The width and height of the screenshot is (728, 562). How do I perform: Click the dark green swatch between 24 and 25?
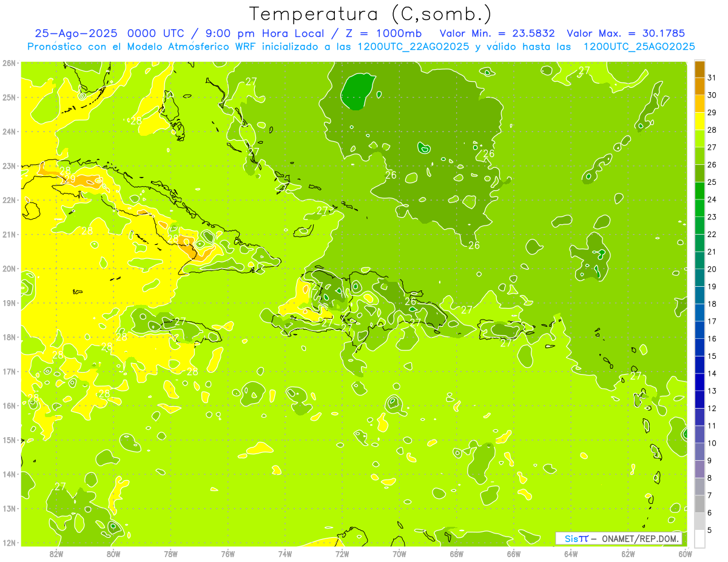699,190
